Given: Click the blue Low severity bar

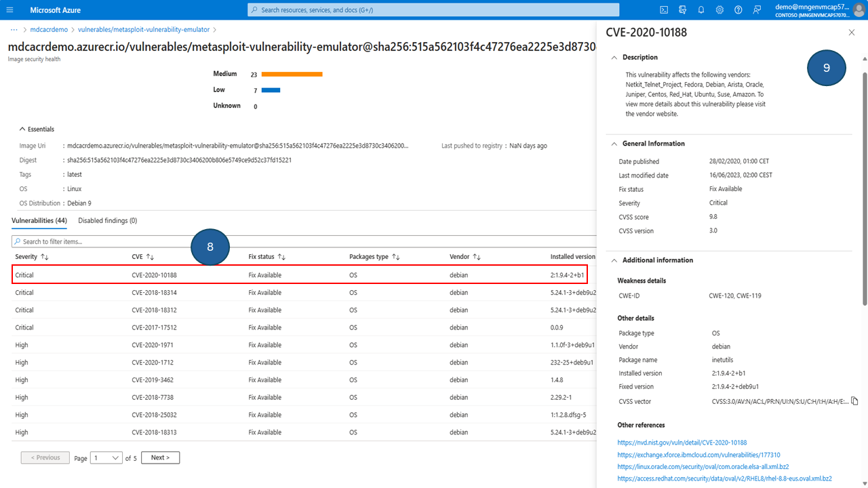Looking at the screenshot, I should pyautogui.click(x=271, y=90).
